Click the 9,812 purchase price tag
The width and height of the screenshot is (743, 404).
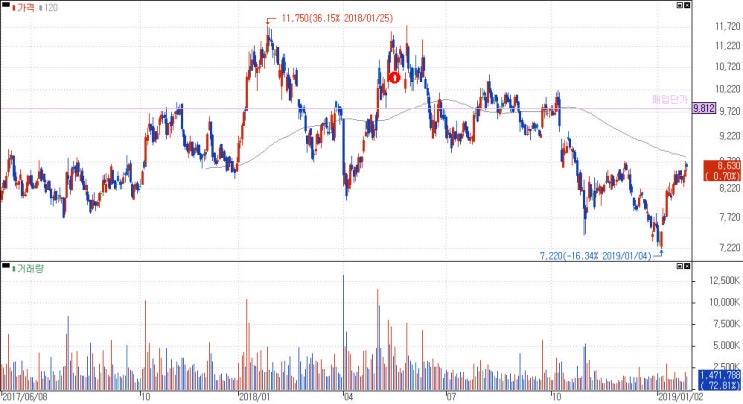click(703, 108)
